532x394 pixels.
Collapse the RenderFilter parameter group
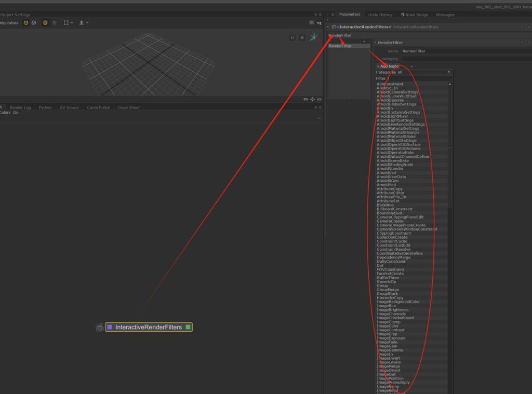[x=375, y=43]
